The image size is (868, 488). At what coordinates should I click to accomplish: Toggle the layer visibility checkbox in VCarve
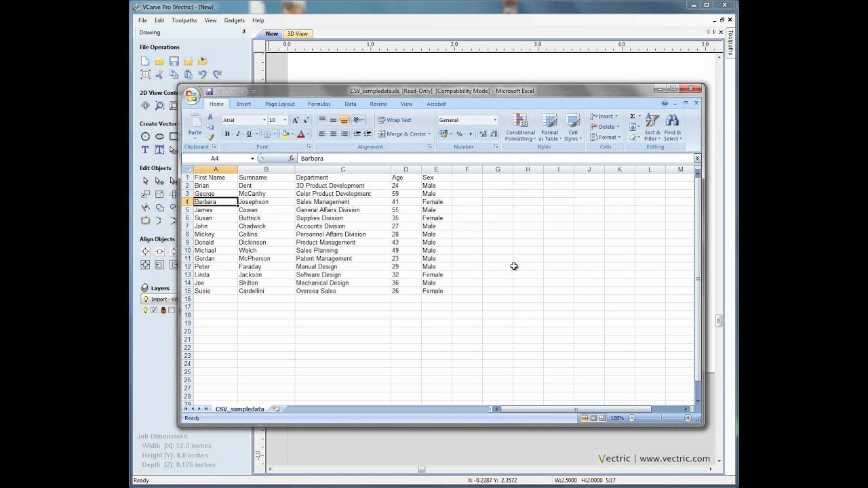tap(154, 310)
